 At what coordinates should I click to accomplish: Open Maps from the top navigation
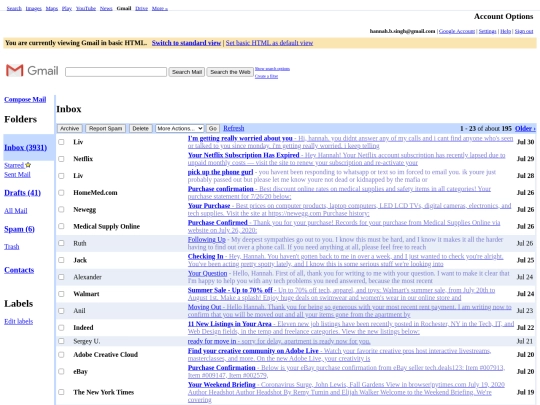[x=52, y=8]
